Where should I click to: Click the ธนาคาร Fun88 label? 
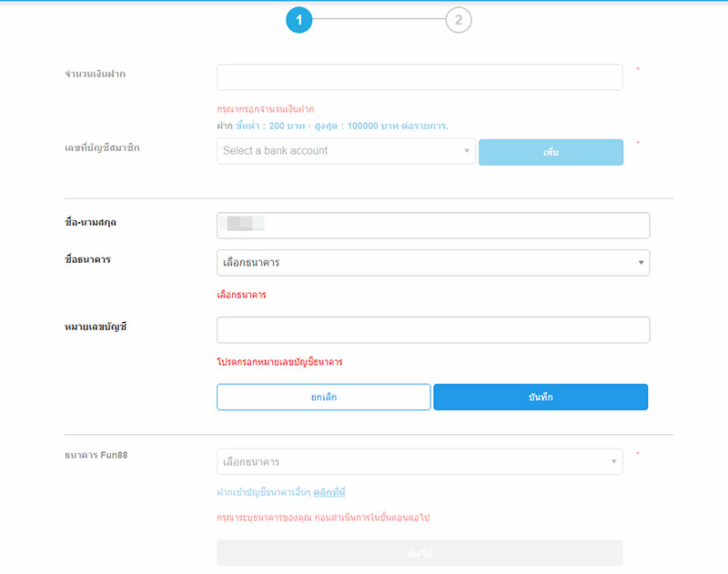[96, 454]
